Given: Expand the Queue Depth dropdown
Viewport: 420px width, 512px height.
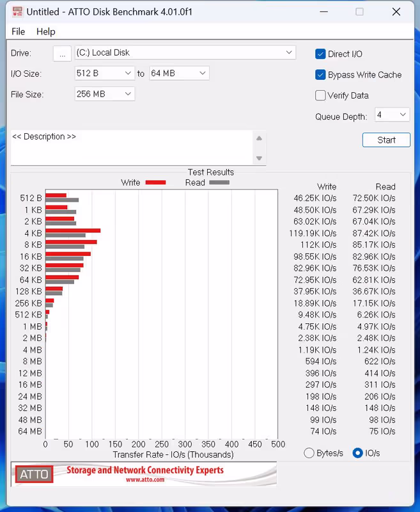Looking at the screenshot, I should point(392,115).
